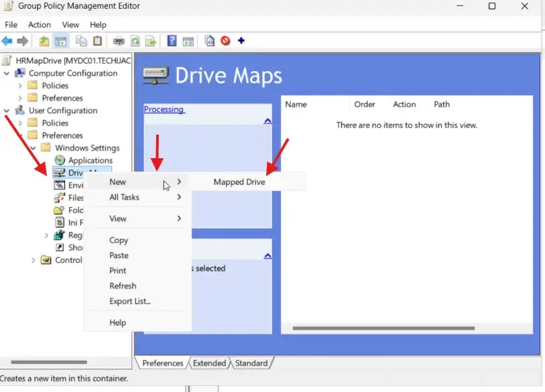Collapse the Processing panel section
This screenshot has width=545, height=392.
point(267,121)
